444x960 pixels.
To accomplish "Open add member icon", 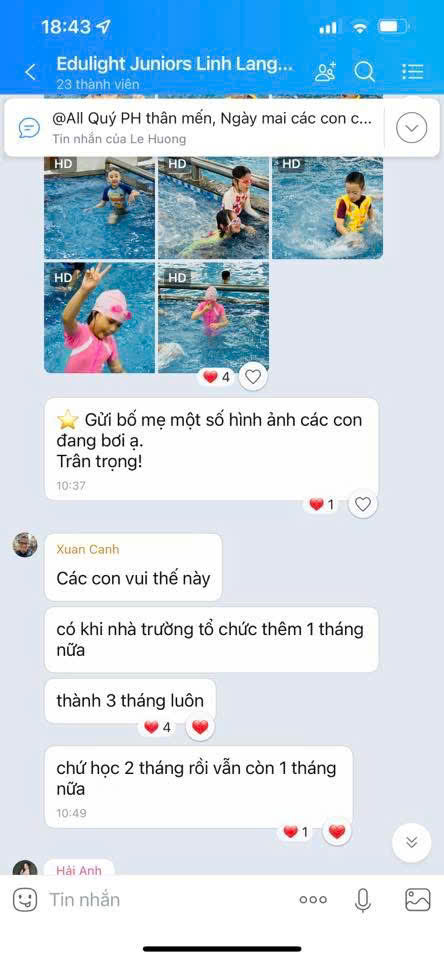I will click(325, 72).
